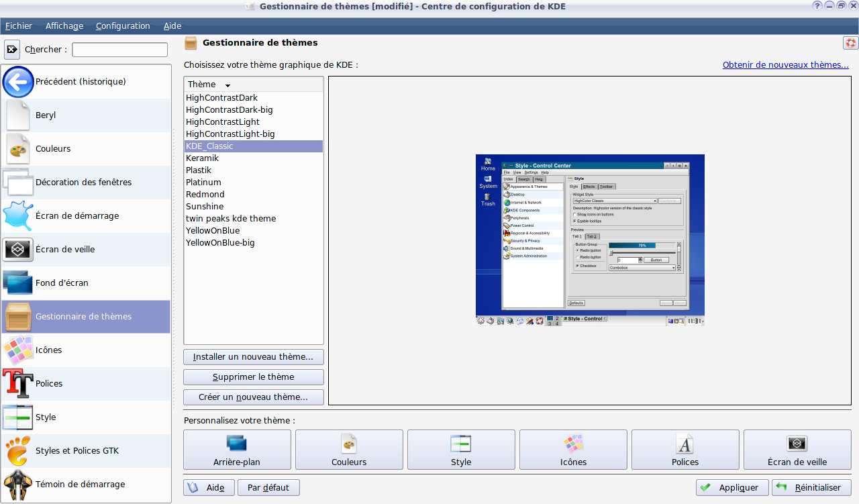Select the twin peaks kde theme

click(x=254, y=219)
